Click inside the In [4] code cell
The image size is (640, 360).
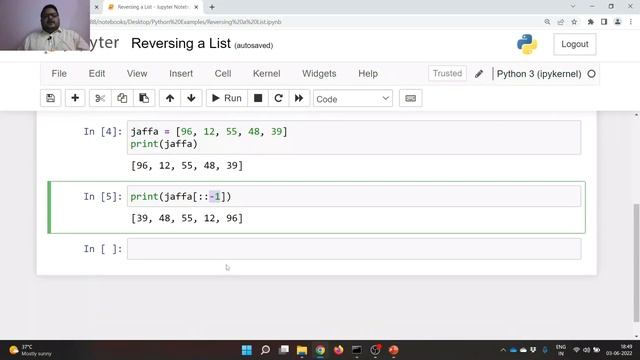click(x=354, y=138)
